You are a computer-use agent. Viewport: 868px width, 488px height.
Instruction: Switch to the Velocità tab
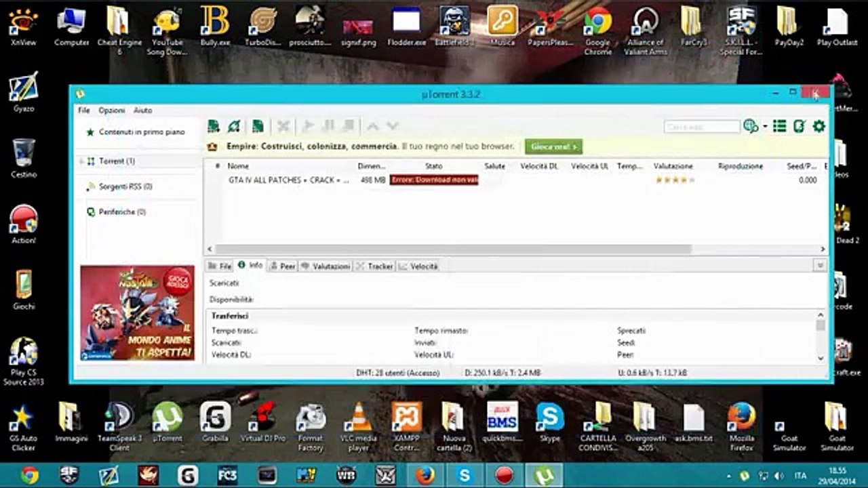click(418, 266)
